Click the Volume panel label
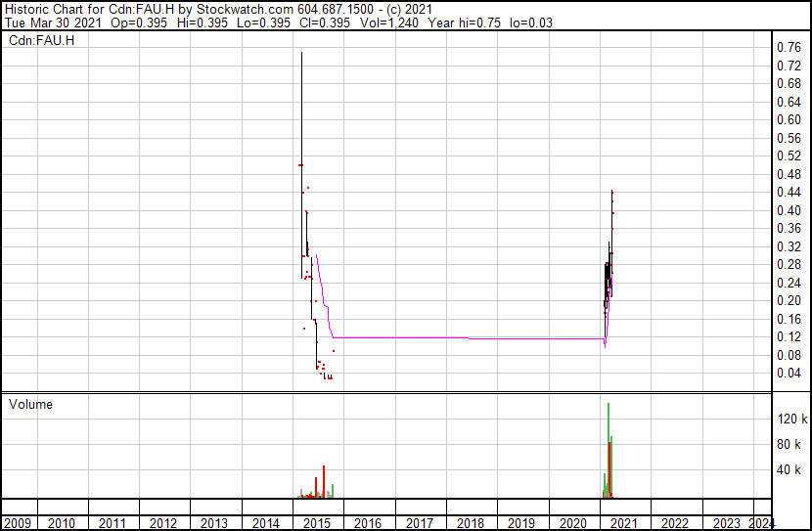The width and height of the screenshot is (812, 531). click(30, 404)
